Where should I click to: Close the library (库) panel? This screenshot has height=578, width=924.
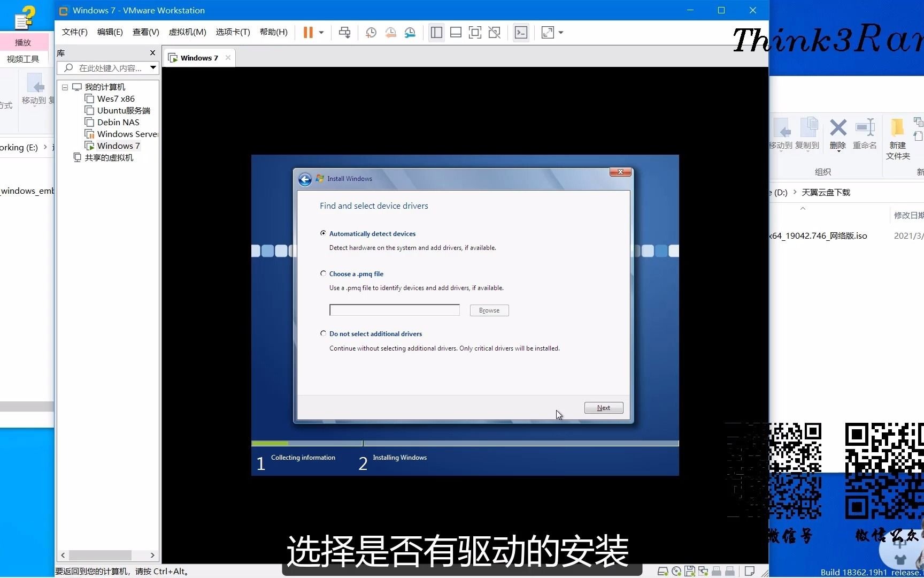[x=152, y=52]
